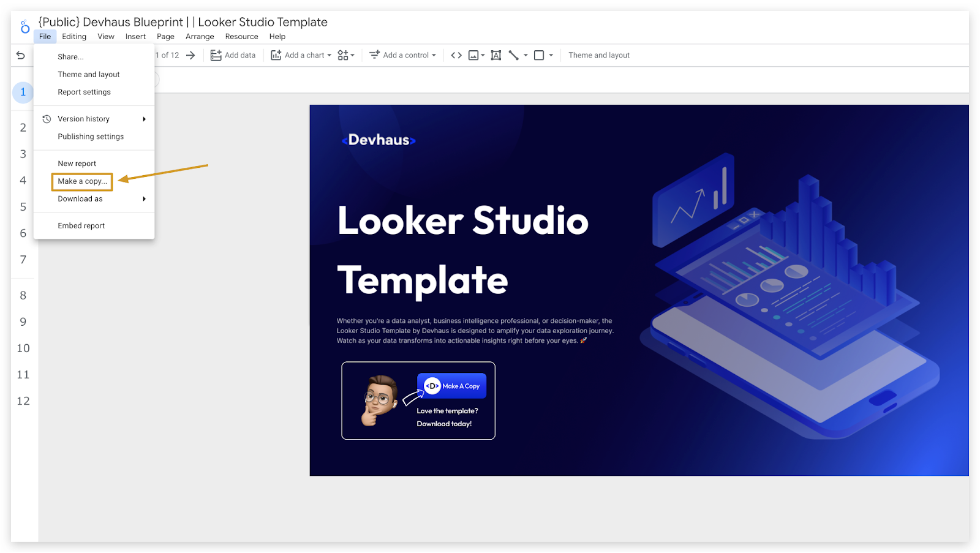This screenshot has height=553, width=980.
Task: Open the Help menu
Action: pyautogui.click(x=277, y=37)
